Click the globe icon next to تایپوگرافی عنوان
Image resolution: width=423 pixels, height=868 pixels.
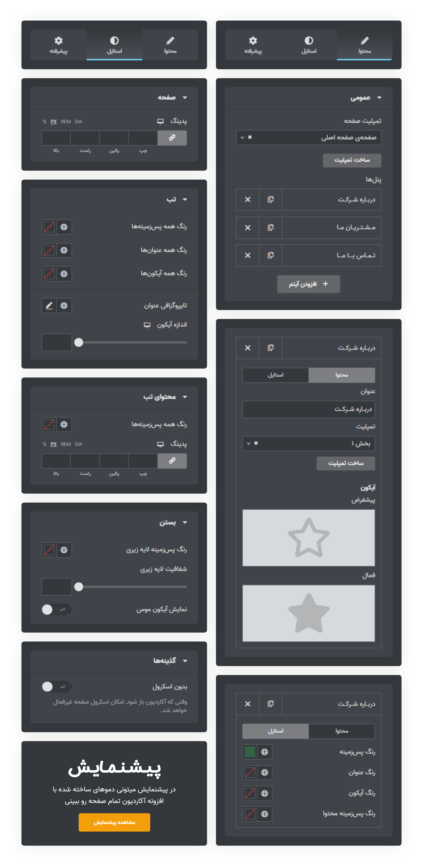64,305
